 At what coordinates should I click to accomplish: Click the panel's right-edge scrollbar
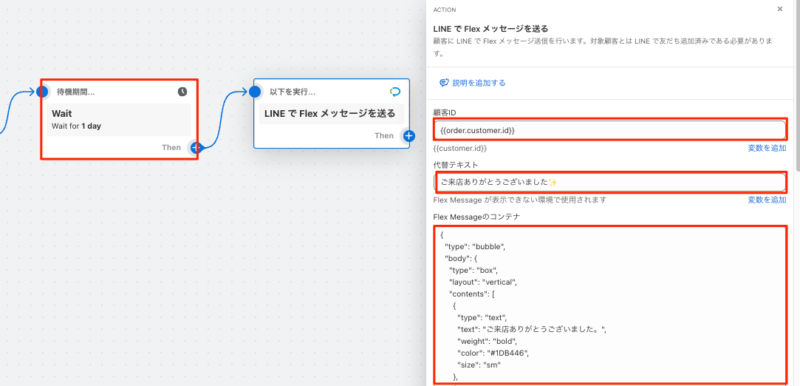797,87
